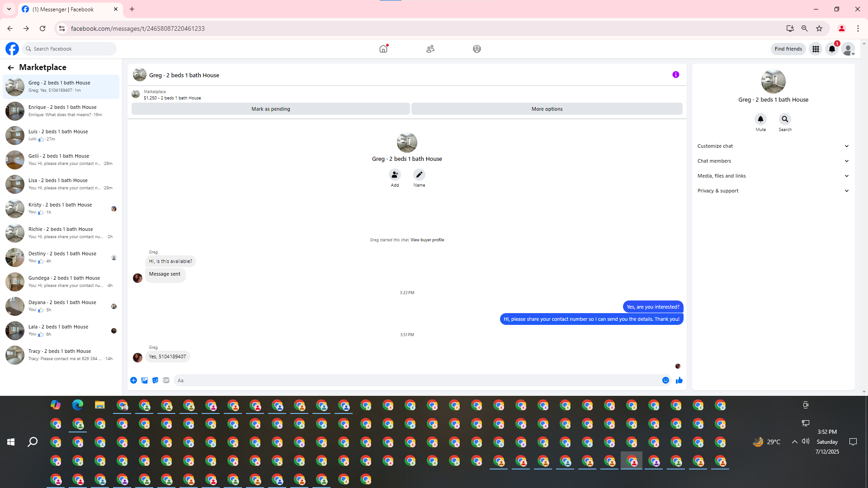The image size is (868, 488).
Task: Search in conversation using magnifier icon
Action: pyautogui.click(x=785, y=119)
